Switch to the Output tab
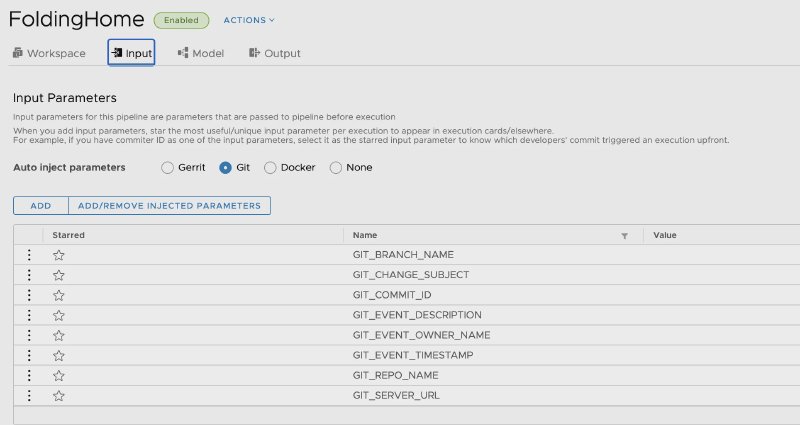The image size is (800, 425). click(x=274, y=53)
